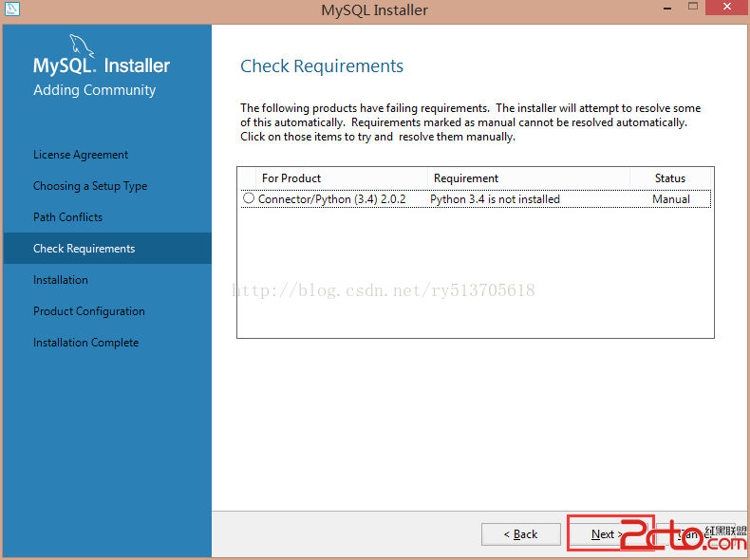Open the License Agreement step
This screenshot has height=560, width=750.
click(81, 155)
